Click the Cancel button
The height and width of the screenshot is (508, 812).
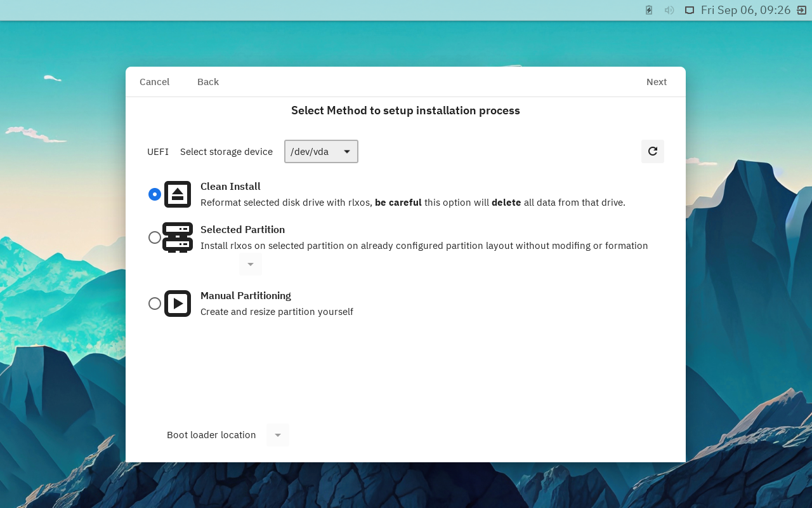154,82
